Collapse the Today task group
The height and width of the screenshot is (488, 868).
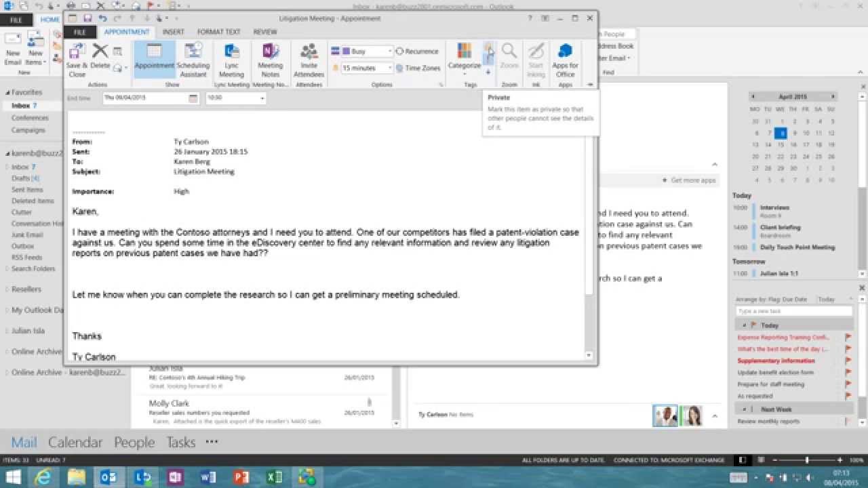click(x=744, y=325)
